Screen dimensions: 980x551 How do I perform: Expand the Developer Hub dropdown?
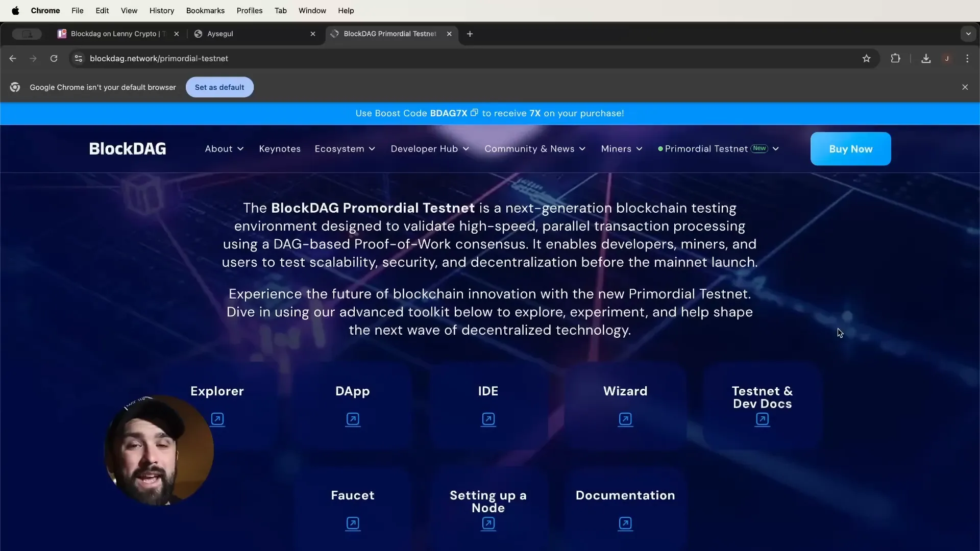(430, 149)
